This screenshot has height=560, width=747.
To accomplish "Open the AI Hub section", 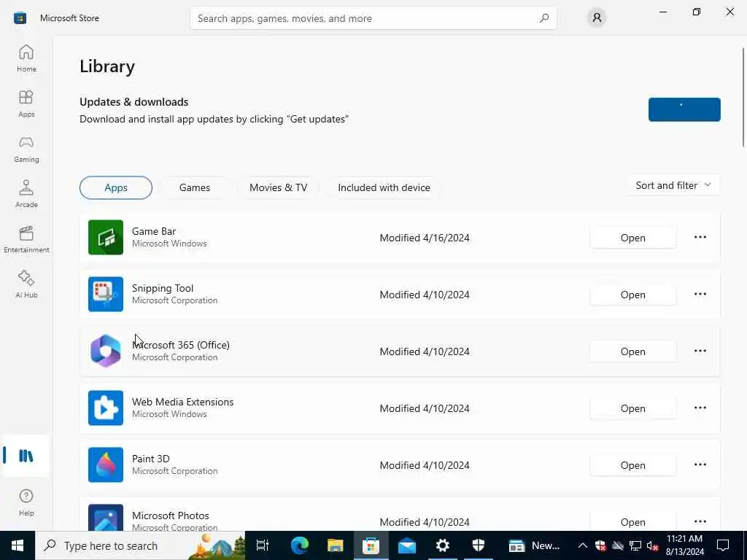I will 26,285.
